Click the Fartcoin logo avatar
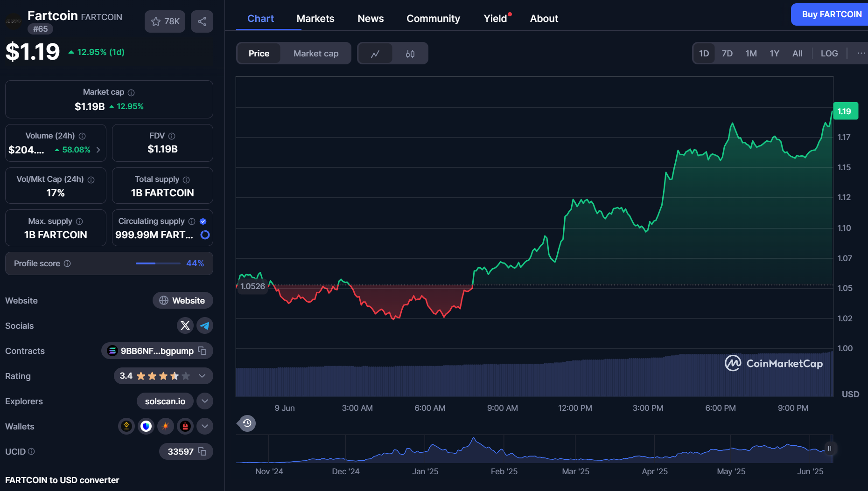Viewport: 868px width, 491px height. pyautogui.click(x=14, y=21)
